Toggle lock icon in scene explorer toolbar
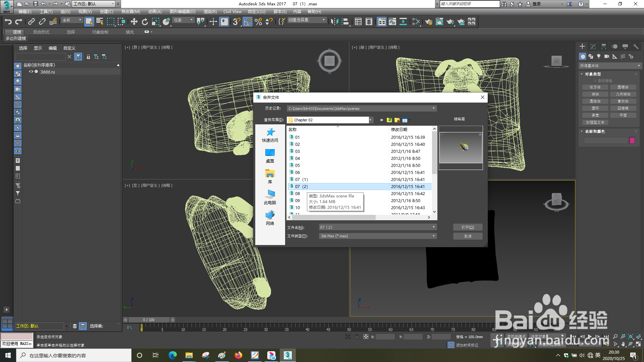Image resolution: width=644 pixels, height=362 pixels. [88, 57]
